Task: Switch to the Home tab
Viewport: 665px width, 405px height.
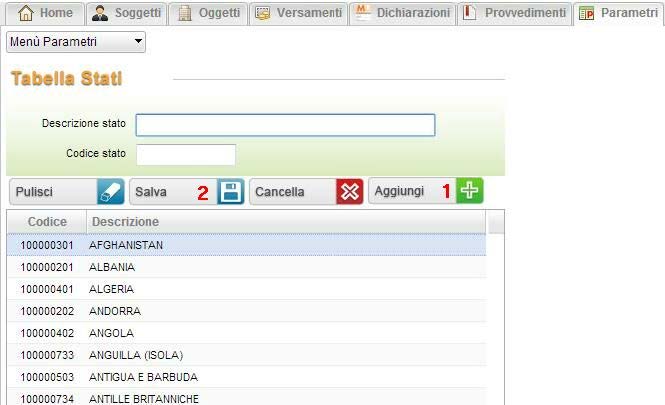Action: point(45,13)
